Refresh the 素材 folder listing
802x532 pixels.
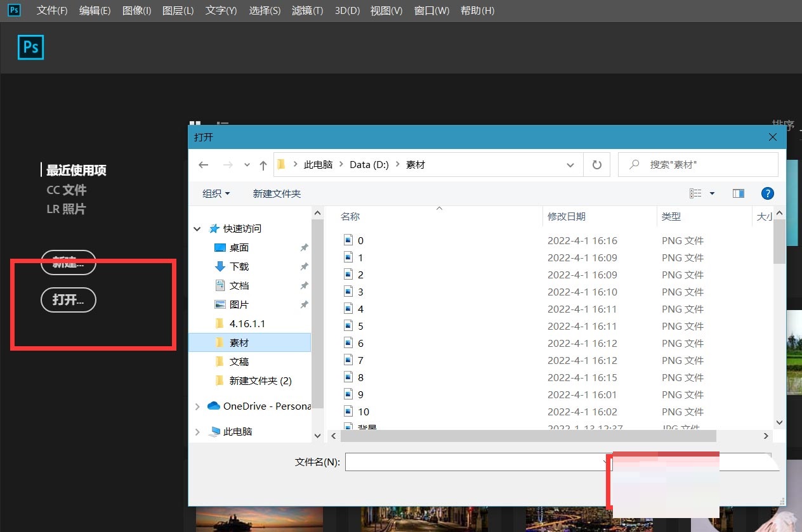tap(596, 164)
